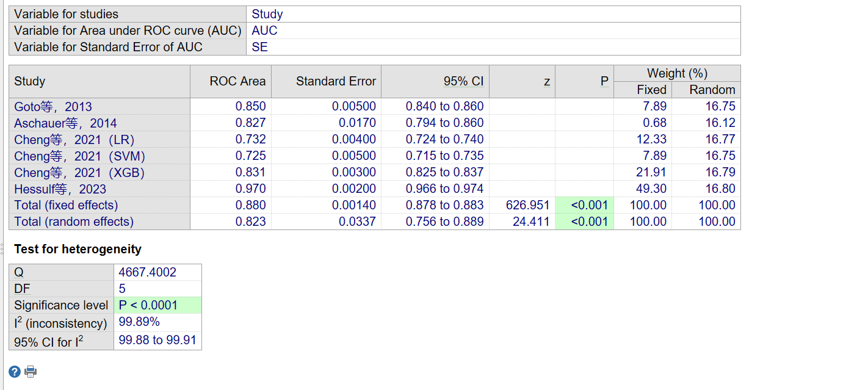
Task: Click the 'Cheng等, 2021 (SVM)' study name
Action: point(79,156)
